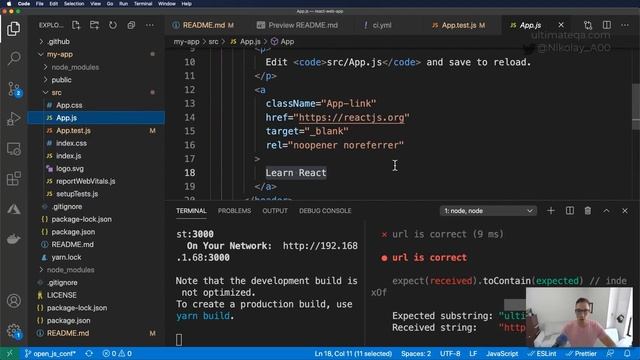Switch git branch open_js_conf in status bar
The width and height of the screenshot is (640, 360).
click(x=50, y=353)
